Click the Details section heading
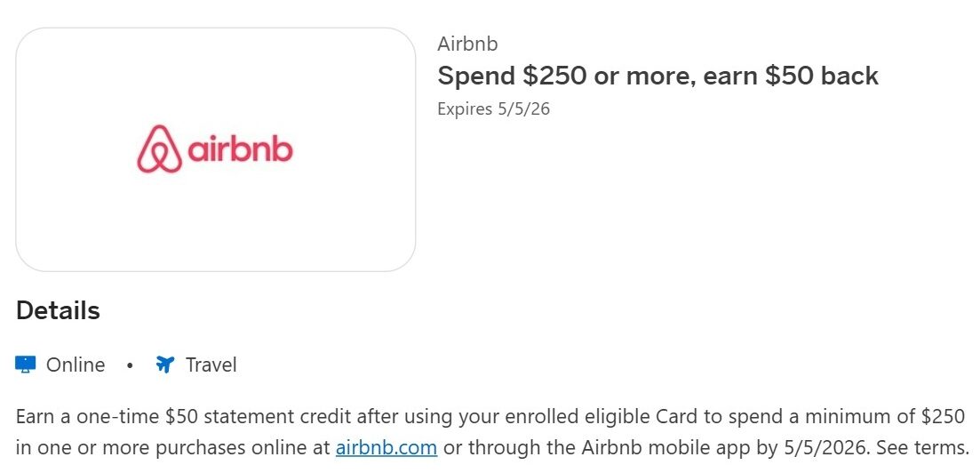The width and height of the screenshot is (980, 473). pyautogui.click(x=58, y=311)
